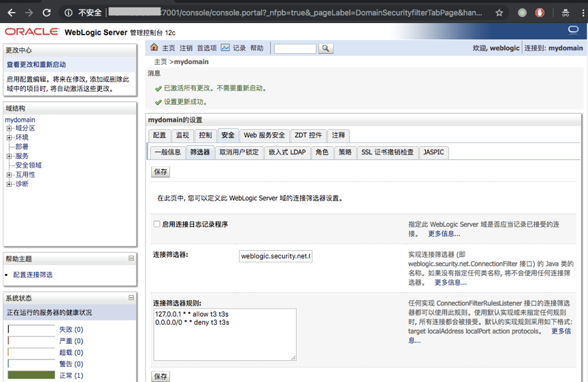Open 安全领域 in the domain tree
588x382 pixels.
coord(29,165)
